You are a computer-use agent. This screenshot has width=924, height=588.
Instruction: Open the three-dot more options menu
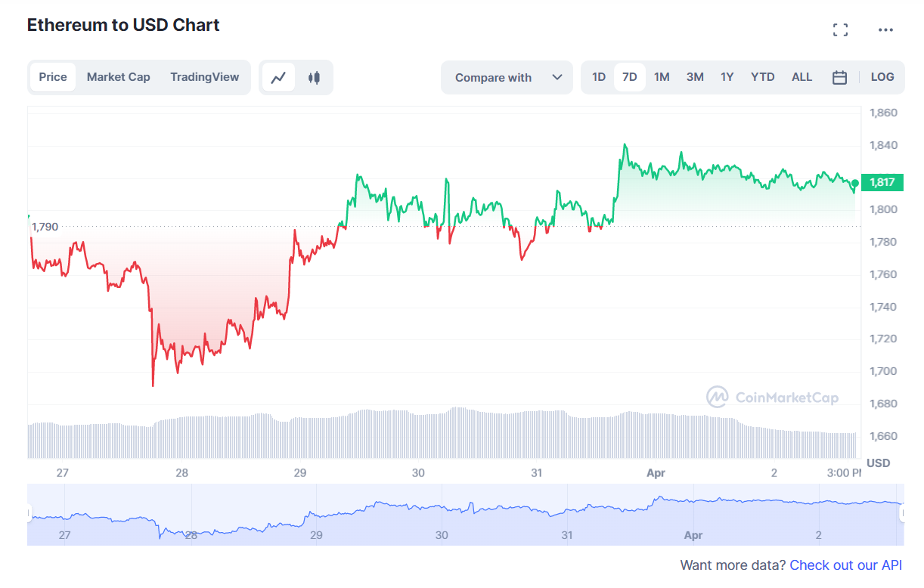point(885,30)
